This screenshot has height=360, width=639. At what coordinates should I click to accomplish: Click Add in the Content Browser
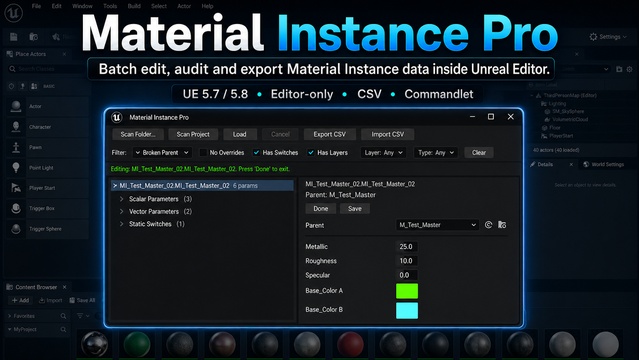(20, 300)
